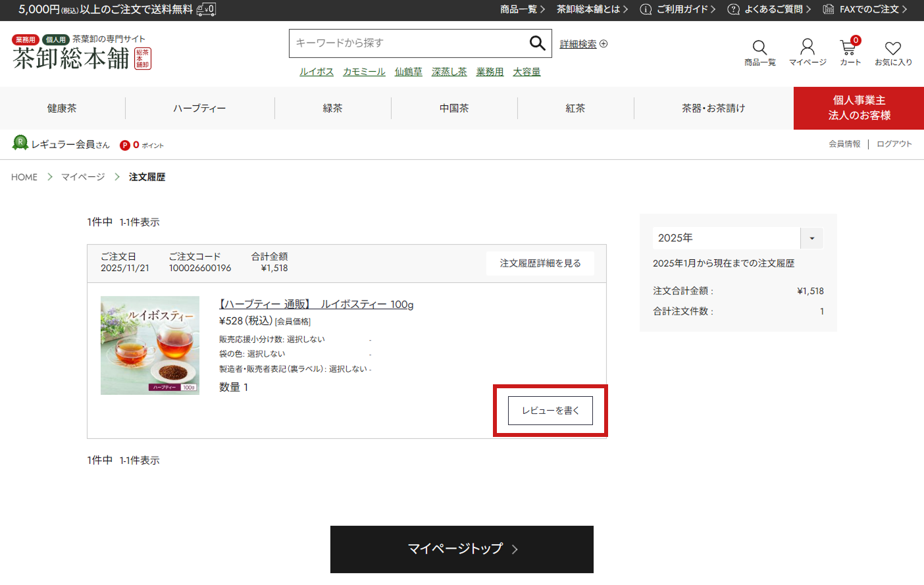Open the 商品一覧 search icon in header

pos(759,48)
